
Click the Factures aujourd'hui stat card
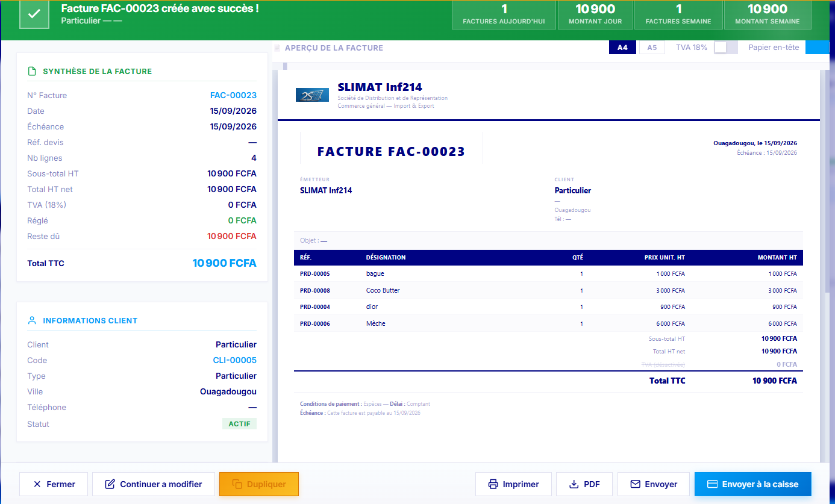click(x=504, y=14)
